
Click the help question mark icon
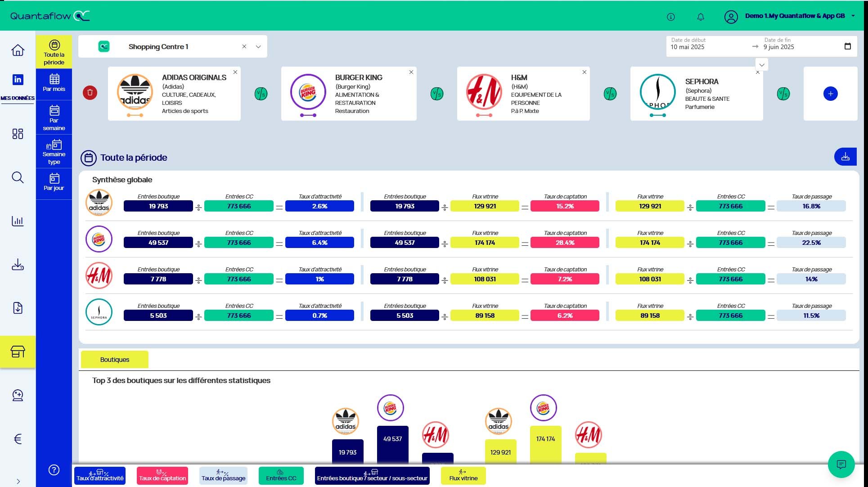[x=54, y=470]
